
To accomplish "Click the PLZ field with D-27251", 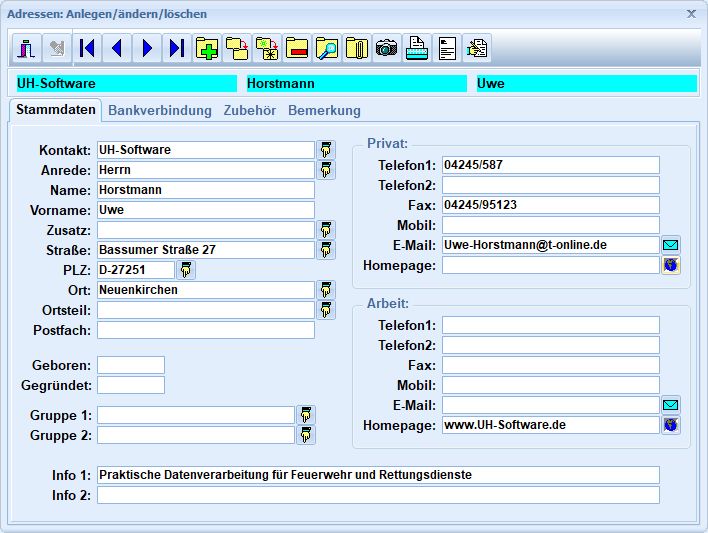I will [136, 270].
